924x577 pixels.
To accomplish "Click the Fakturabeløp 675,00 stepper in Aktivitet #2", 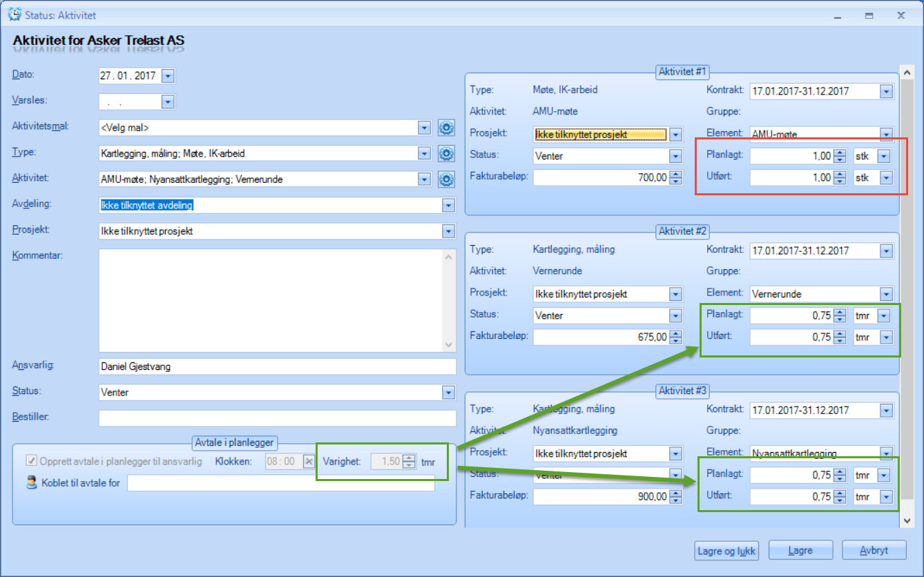I will 676,338.
